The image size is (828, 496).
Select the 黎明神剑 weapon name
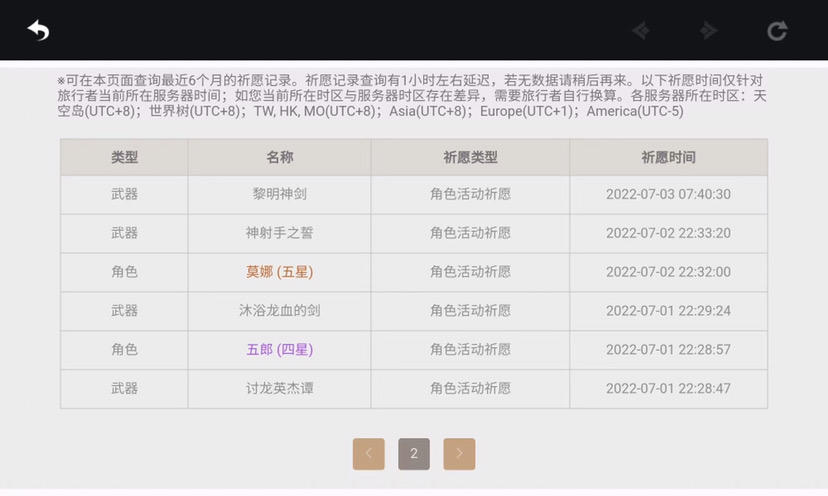click(279, 194)
